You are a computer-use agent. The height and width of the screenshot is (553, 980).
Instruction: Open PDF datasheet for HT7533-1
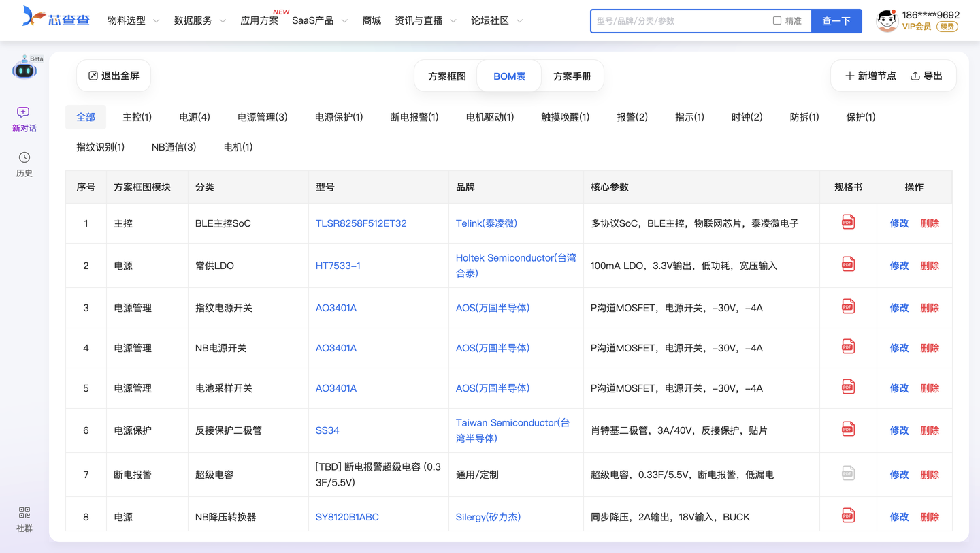(x=848, y=264)
